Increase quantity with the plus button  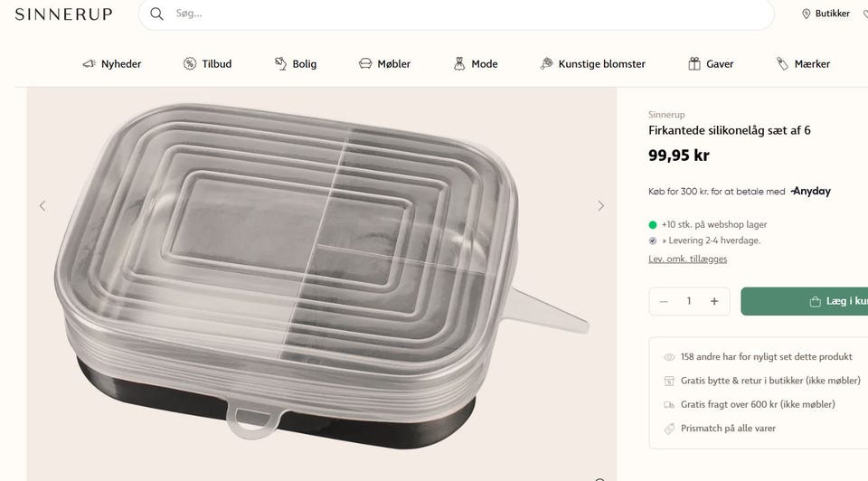click(x=714, y=301)
